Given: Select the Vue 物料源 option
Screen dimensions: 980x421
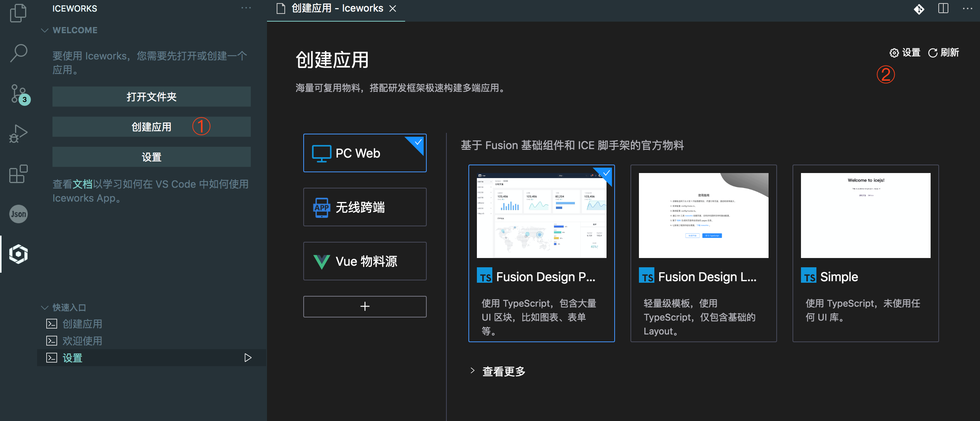Looking at the screenshot, I should click(365, 261).
